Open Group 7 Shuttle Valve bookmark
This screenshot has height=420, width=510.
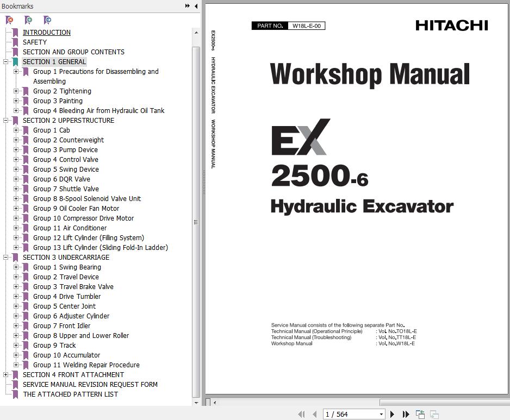tap(66, 189)
